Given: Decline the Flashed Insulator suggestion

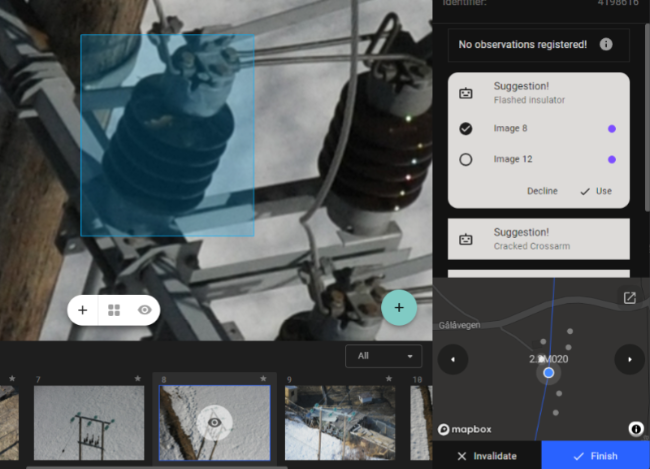Looking at the screenshot, I should pyautogui.click(x=543, y=191).
